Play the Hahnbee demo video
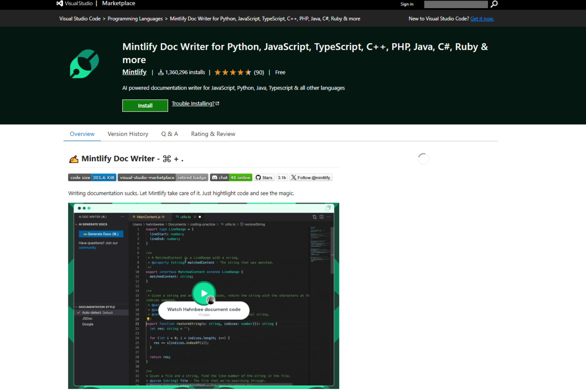 click(204, 293)
